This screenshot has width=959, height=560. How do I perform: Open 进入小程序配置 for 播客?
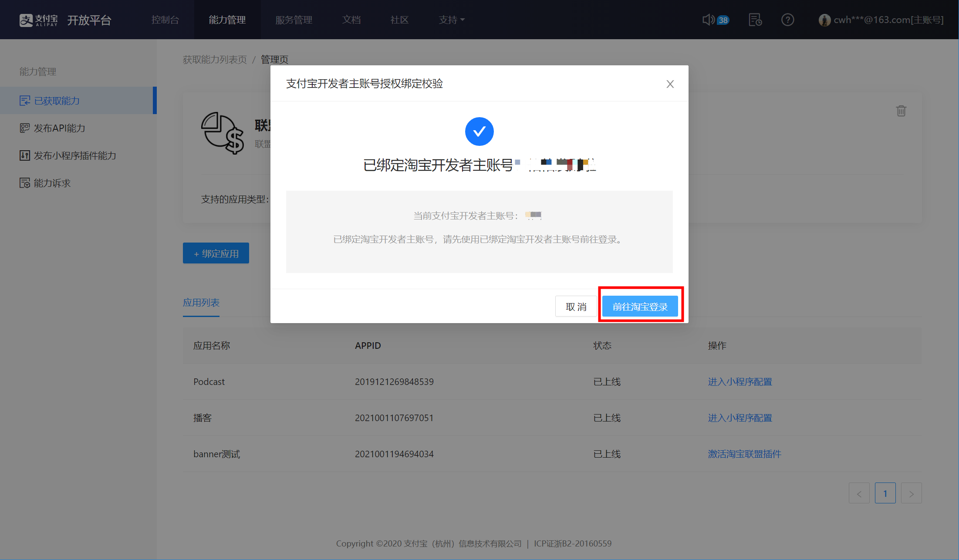coord(740,418)
